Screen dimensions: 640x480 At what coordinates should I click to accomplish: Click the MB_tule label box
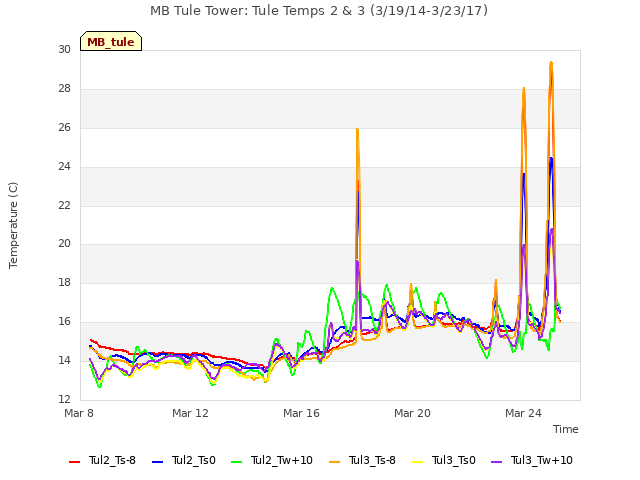point(111,41)
